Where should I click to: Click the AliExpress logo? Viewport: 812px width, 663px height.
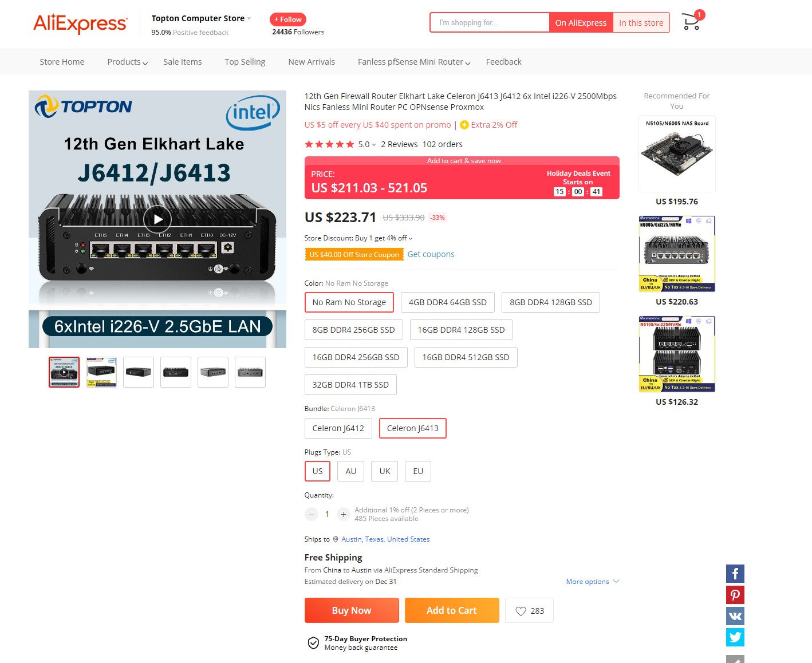(x=81, y=23)
